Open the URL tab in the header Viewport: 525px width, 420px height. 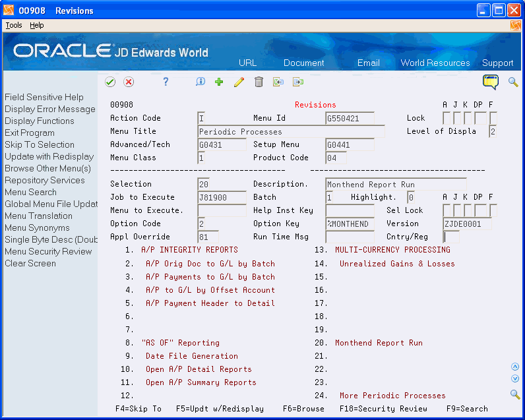pos(247,63)
